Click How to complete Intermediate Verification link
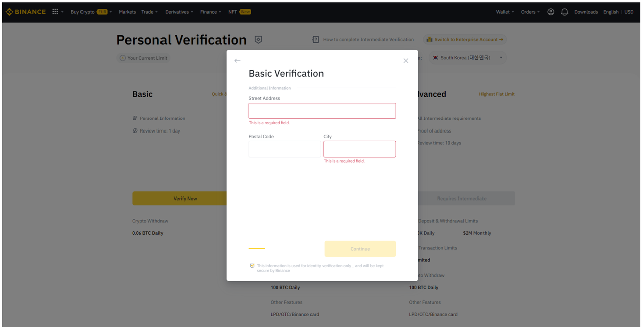The image size is (644, 329). click(368, 39)
